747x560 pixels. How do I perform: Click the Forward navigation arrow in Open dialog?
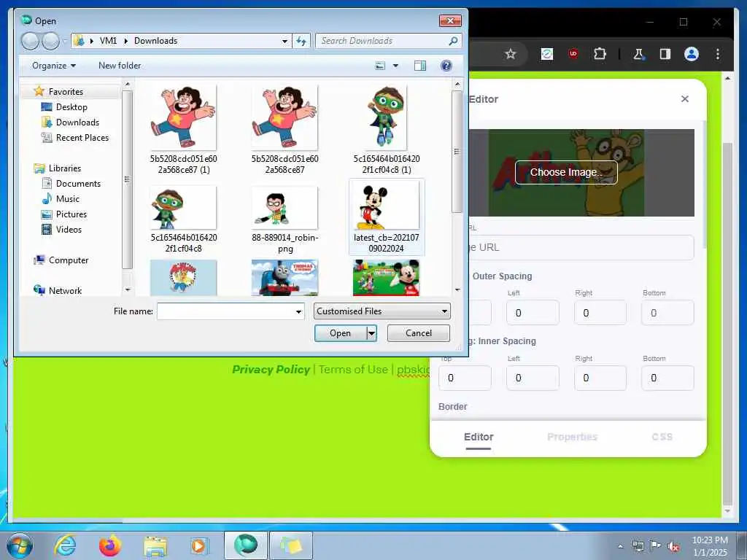50,41
